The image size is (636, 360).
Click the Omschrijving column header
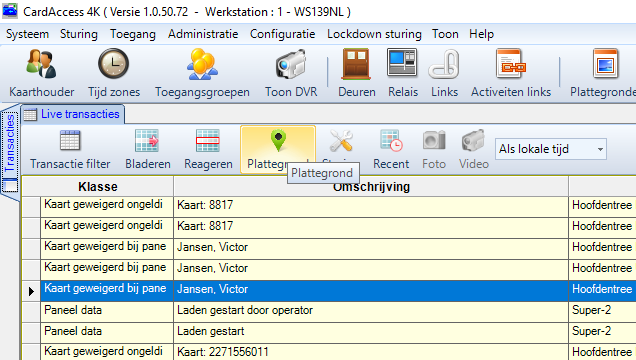point(371,186)
